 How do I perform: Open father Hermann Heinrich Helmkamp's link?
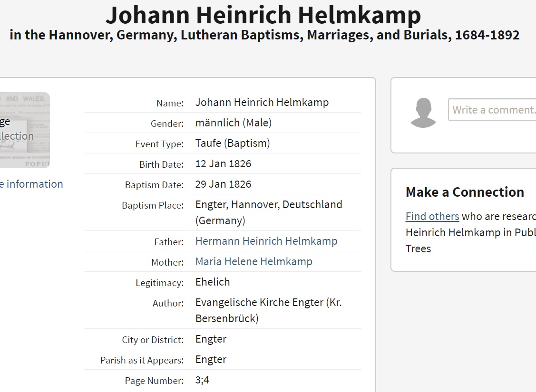266,241
